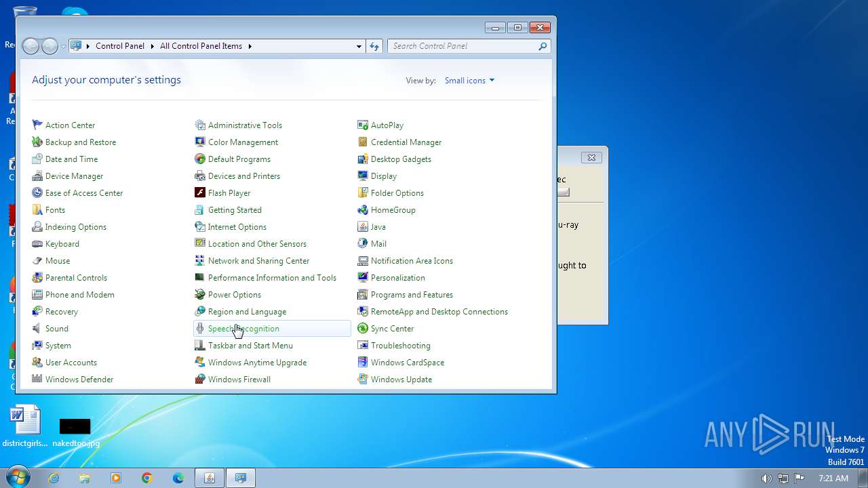Click the Mail icon
The image size is (868, 488).
tap(363, 243)
